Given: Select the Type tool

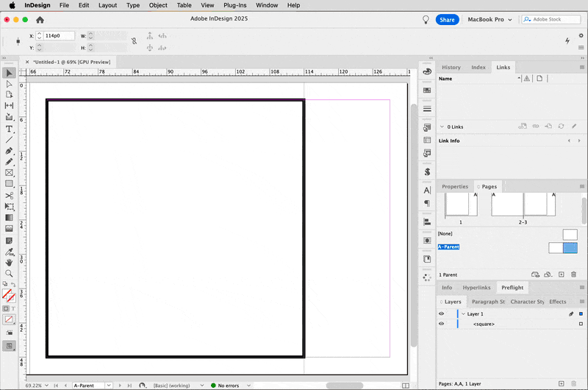Looking at the screenshot, I should tap(9, 129).
